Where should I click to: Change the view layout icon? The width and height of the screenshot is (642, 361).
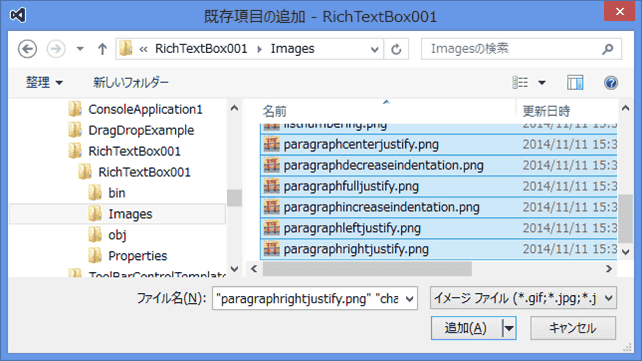click(x=520, y=83)
